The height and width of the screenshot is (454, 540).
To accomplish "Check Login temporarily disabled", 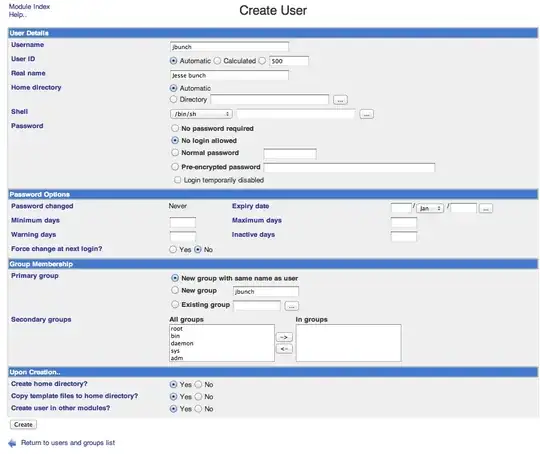I will coord(177,180).
